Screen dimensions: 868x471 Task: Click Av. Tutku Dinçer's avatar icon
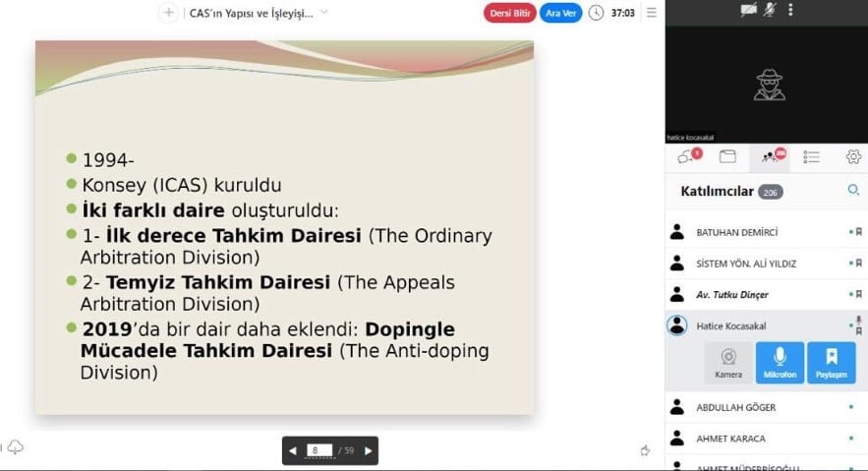tap(677, 294)
